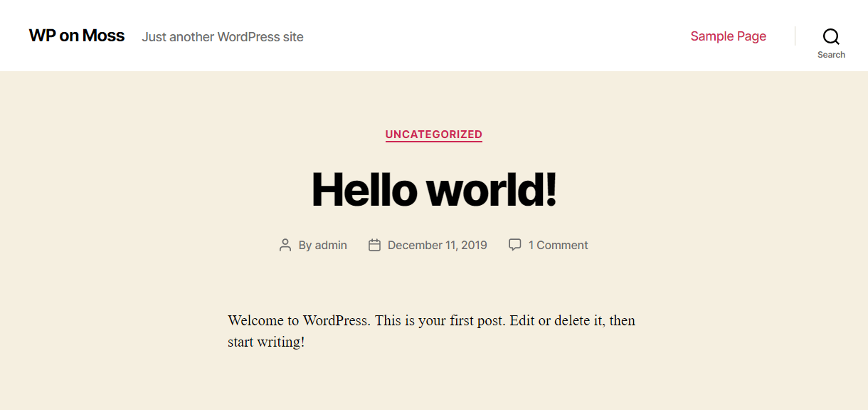Click the post author person icon
The width and height of the screenshot is (868, 410).
tap(285, 246)
